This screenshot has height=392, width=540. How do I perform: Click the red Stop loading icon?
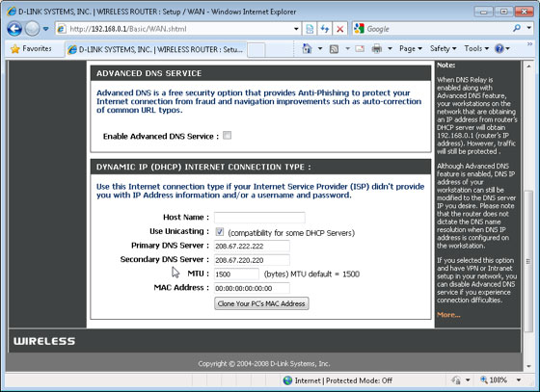coord(339,29)
